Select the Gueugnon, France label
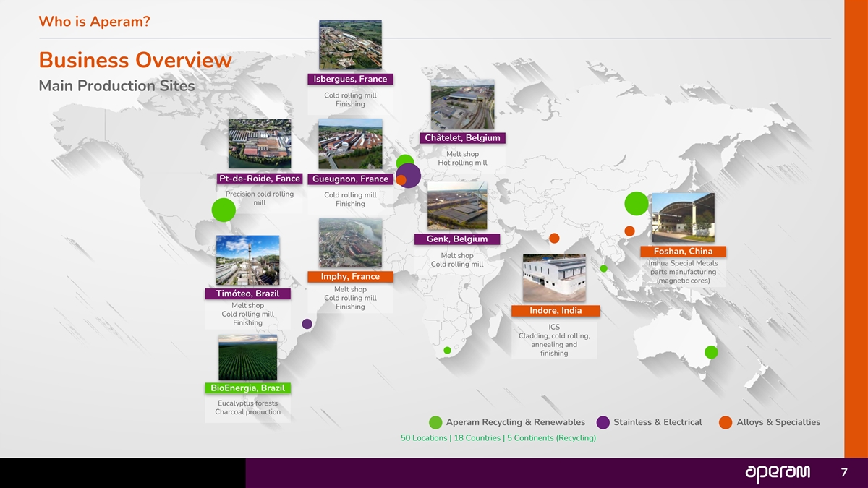 (x=350, y=179)
